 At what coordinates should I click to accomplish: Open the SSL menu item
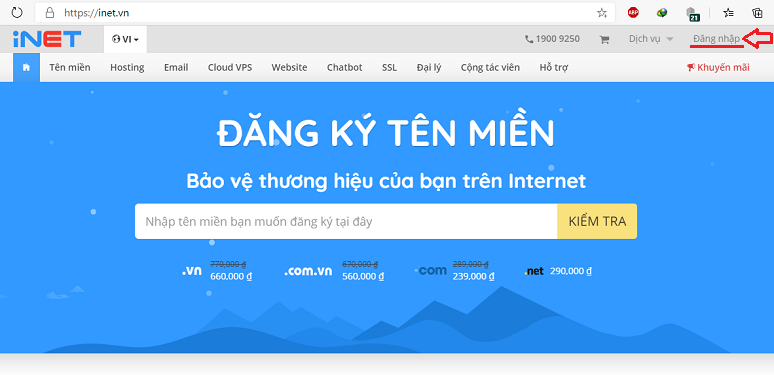[389, 68]
